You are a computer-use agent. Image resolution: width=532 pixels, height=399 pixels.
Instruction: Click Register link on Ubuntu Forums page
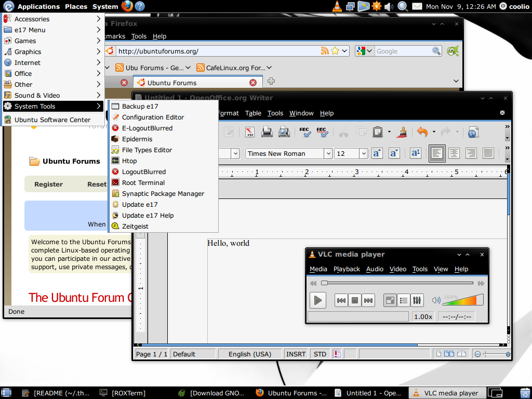click(x=48, y=184)
